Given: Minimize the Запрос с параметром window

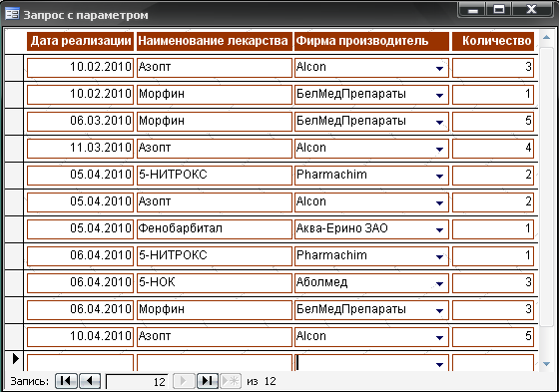Looking at the screenshot, I should point(472,9).
